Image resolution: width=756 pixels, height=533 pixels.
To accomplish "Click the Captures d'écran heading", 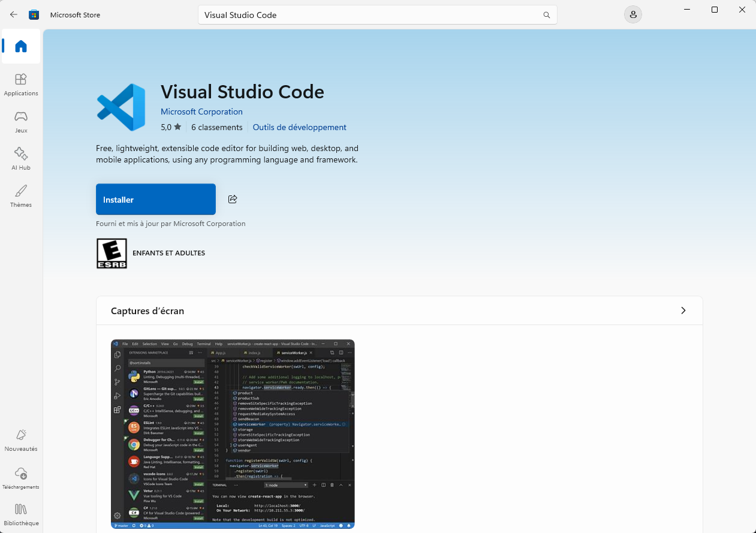I will (x=147, y=311).
